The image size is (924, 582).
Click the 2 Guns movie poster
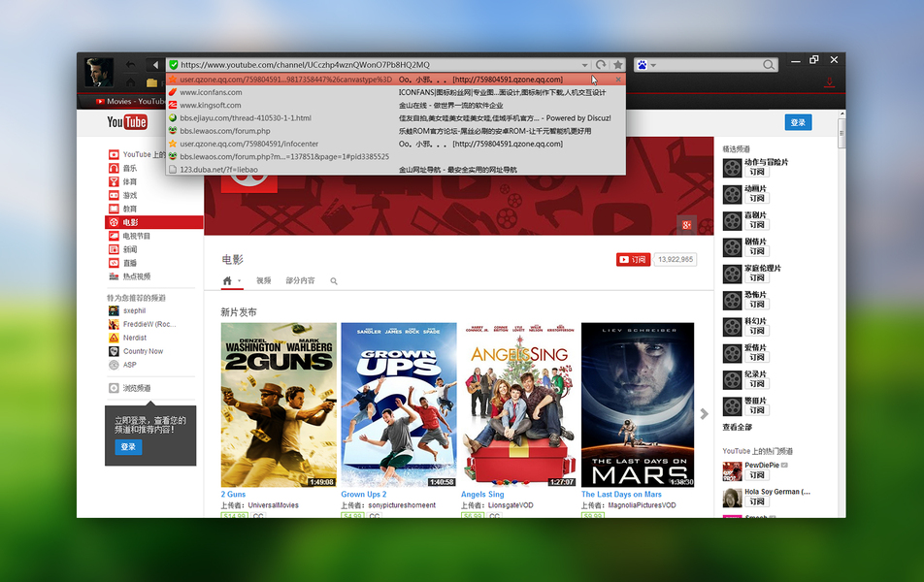pos(279,404)
